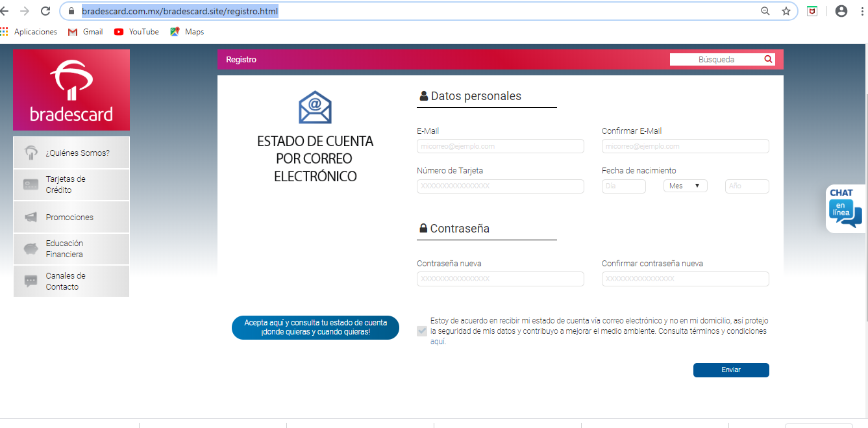The image size is (868, 428).
Task: Click Acepta aquí y consulta tu estado de cuenta
Action: [315, 327]
